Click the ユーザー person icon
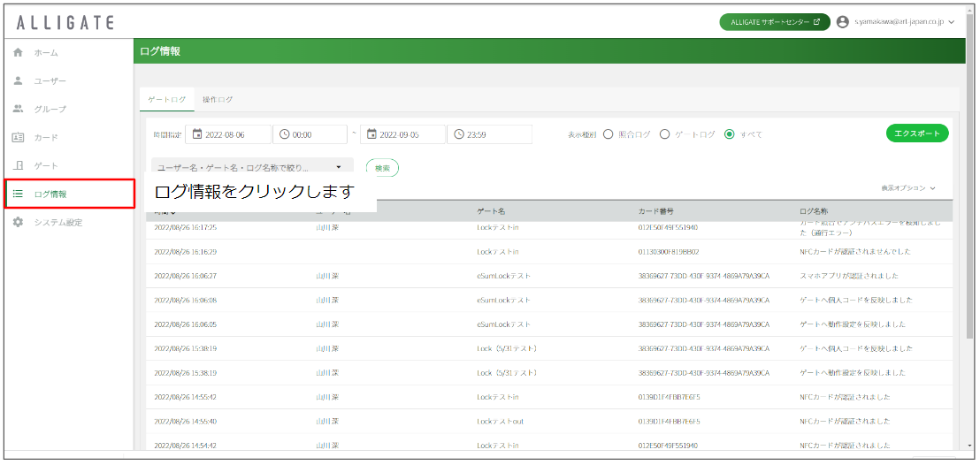 click(x=18, y=80)
